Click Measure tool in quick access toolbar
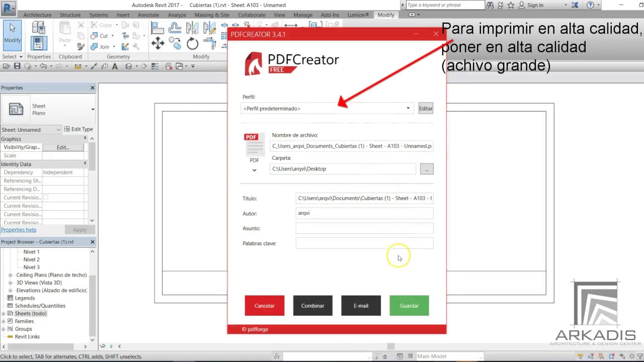 [78, 66]
